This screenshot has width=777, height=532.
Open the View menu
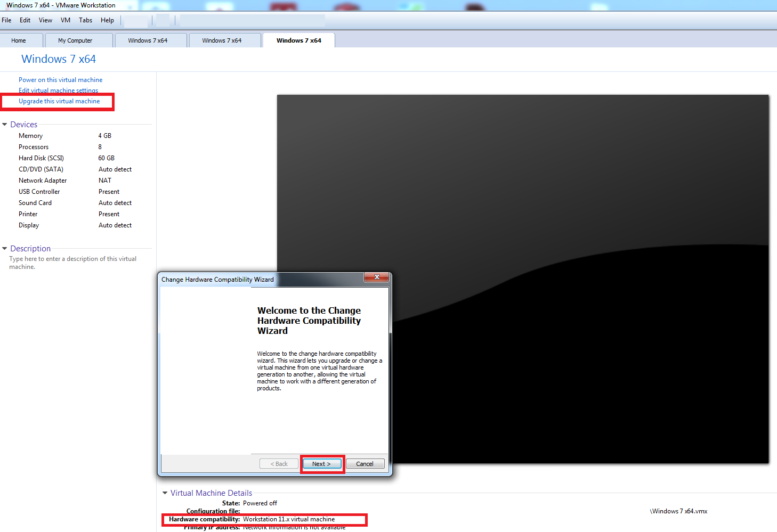coord(45,20)
